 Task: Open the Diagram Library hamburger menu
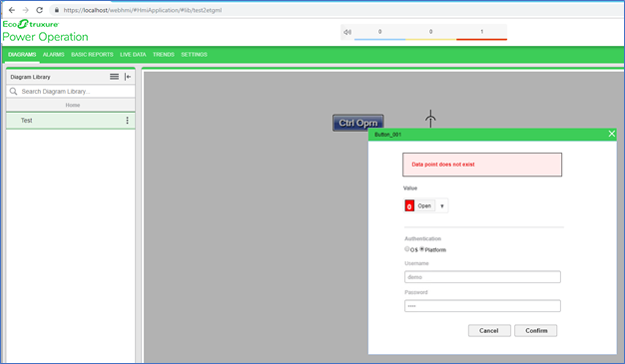click(115, 77)
